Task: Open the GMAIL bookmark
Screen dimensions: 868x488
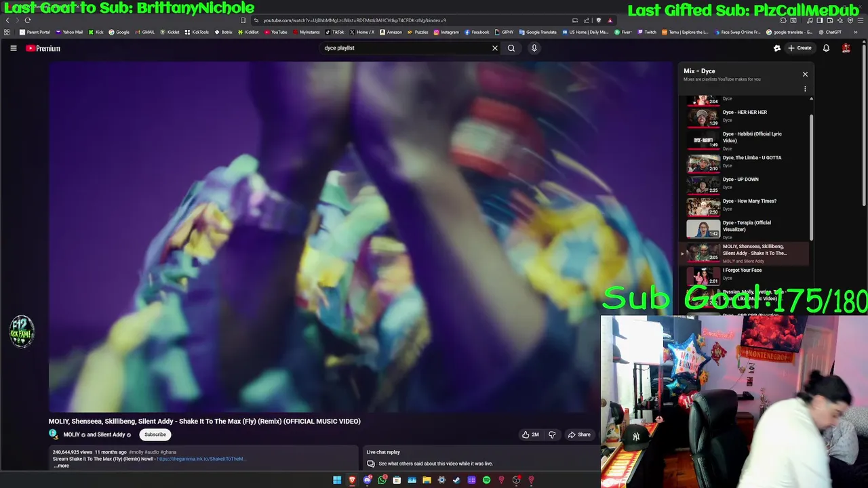Action: [145, 32]
